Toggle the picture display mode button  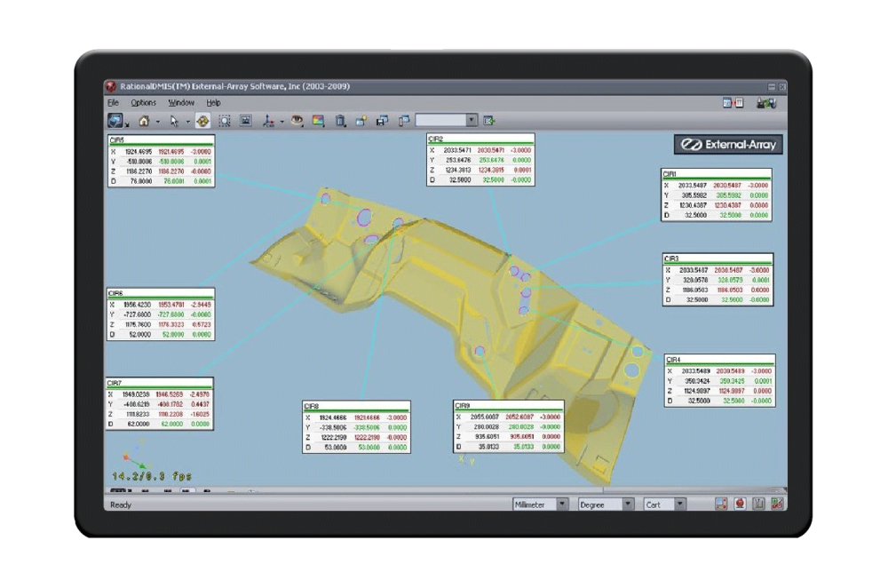(246, 121)
